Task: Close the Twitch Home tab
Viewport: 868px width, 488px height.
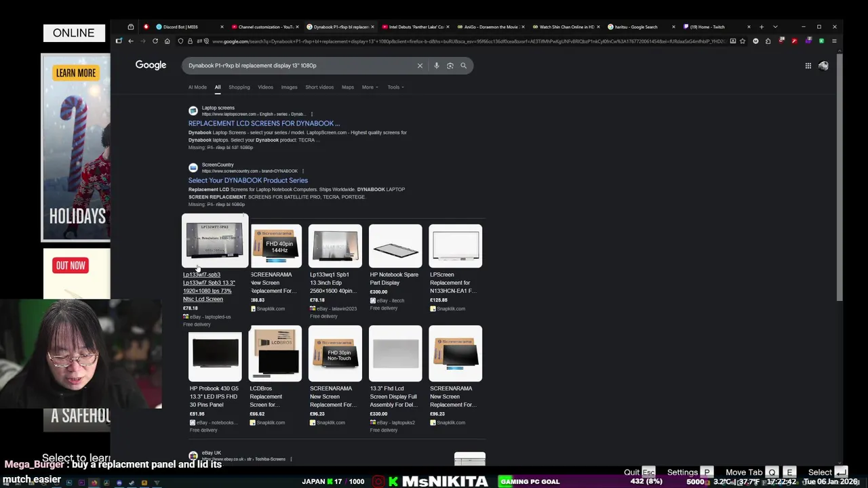Action: [749, 27]
